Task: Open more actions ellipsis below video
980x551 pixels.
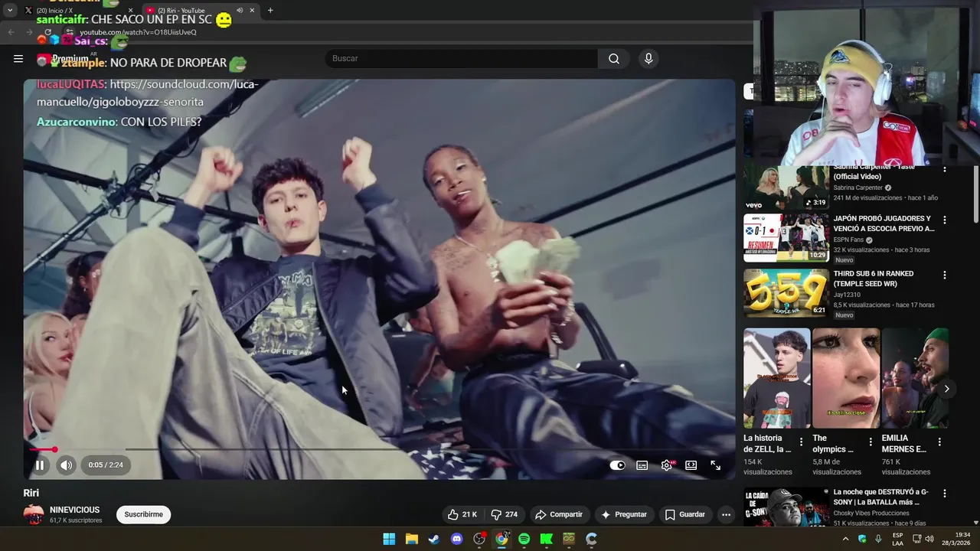Action: [726, 514]
